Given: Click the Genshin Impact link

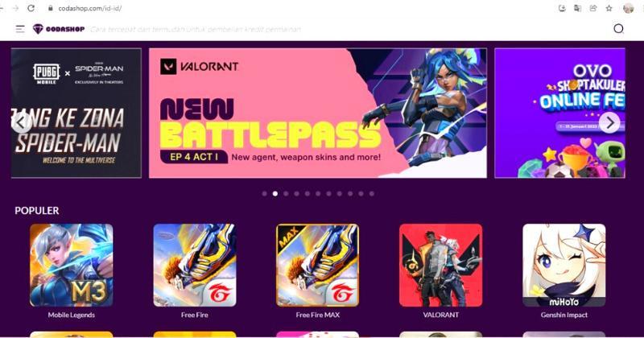Looking at the screenshot, I should click(564, 315).
